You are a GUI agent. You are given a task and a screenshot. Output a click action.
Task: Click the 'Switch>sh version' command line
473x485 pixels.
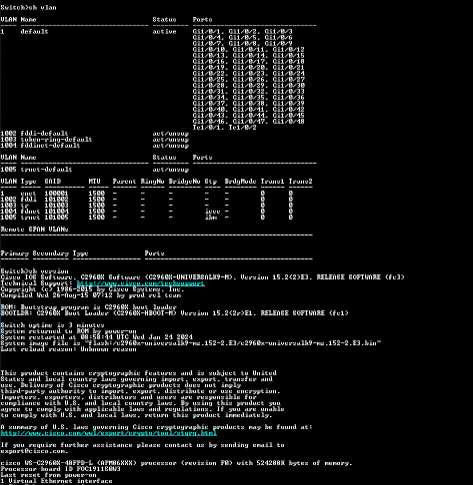[x=34, y=271]
